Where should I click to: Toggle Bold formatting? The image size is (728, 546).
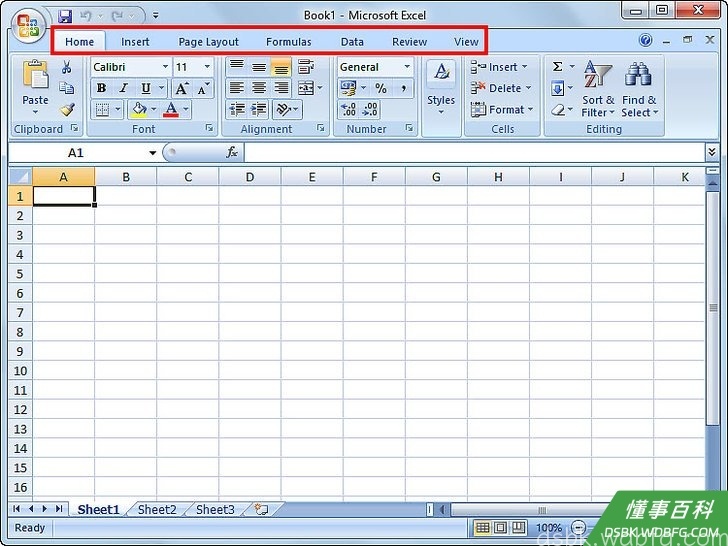[101, 88]
